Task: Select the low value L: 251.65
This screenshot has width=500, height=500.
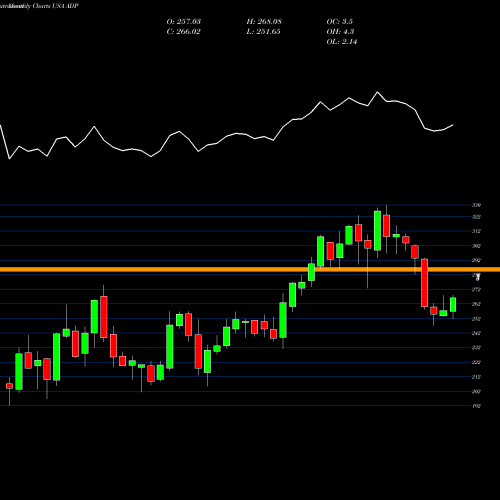Action: coord(263,32)
